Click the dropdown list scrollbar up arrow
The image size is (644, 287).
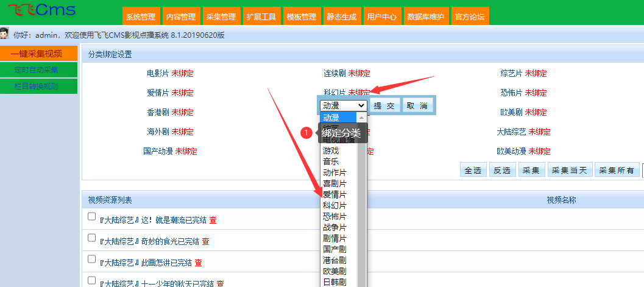(362, 118)
